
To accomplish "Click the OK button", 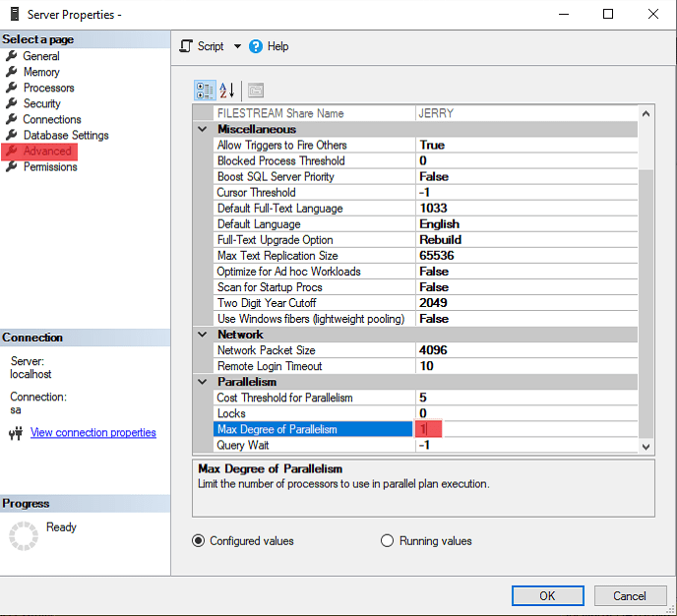I will tap(547, 595).
